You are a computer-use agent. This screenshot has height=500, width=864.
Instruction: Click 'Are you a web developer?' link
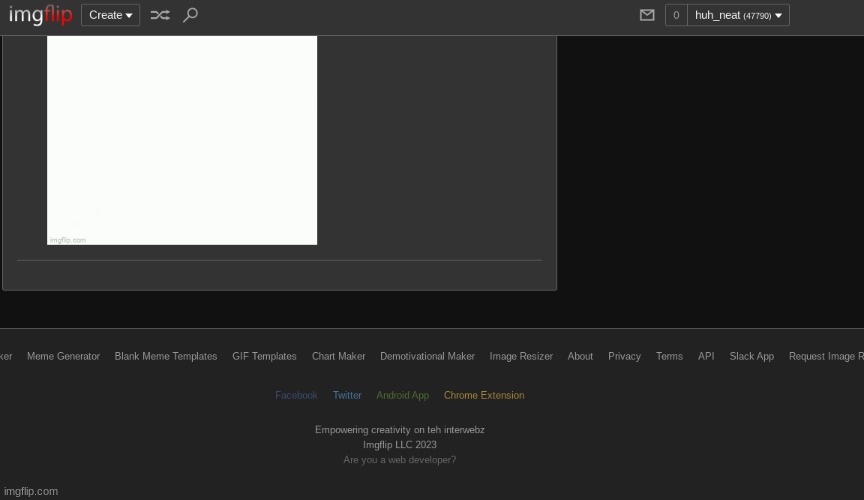[x=399, y=460]
